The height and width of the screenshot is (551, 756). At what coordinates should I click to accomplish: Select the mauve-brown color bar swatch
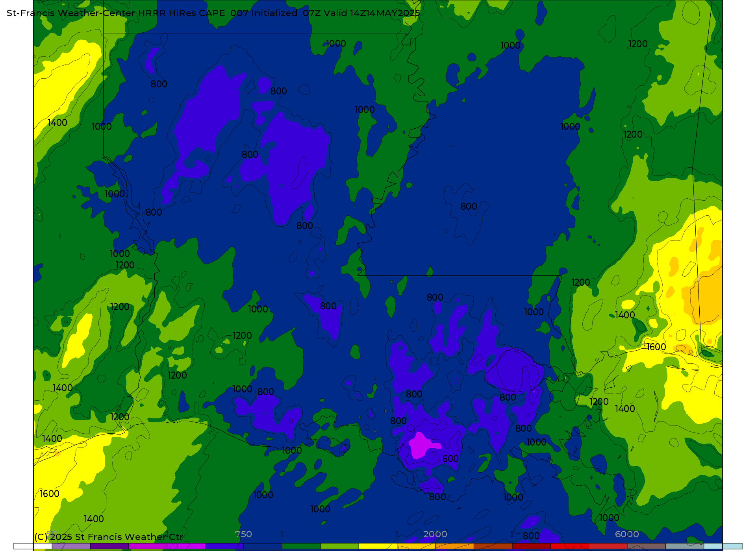tap(646, 546)
